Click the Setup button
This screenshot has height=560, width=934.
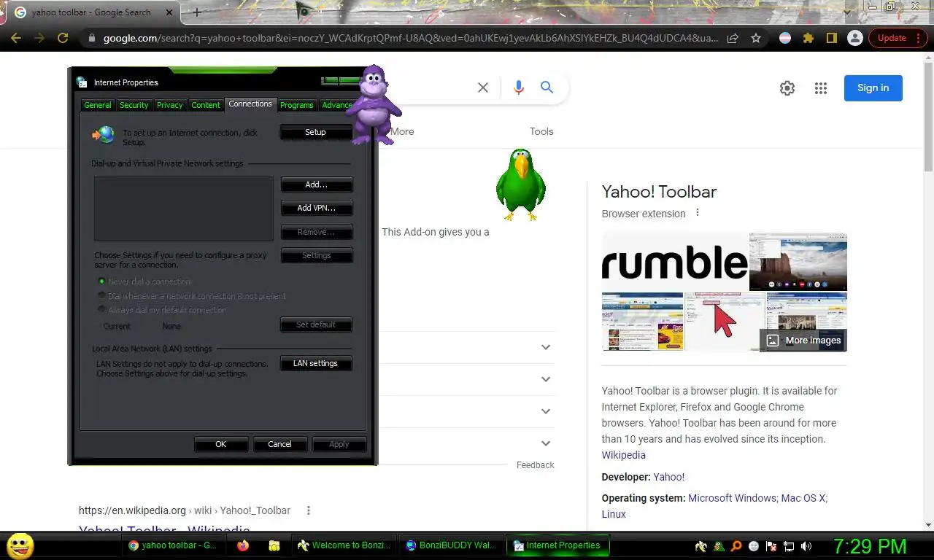point(315,132)
